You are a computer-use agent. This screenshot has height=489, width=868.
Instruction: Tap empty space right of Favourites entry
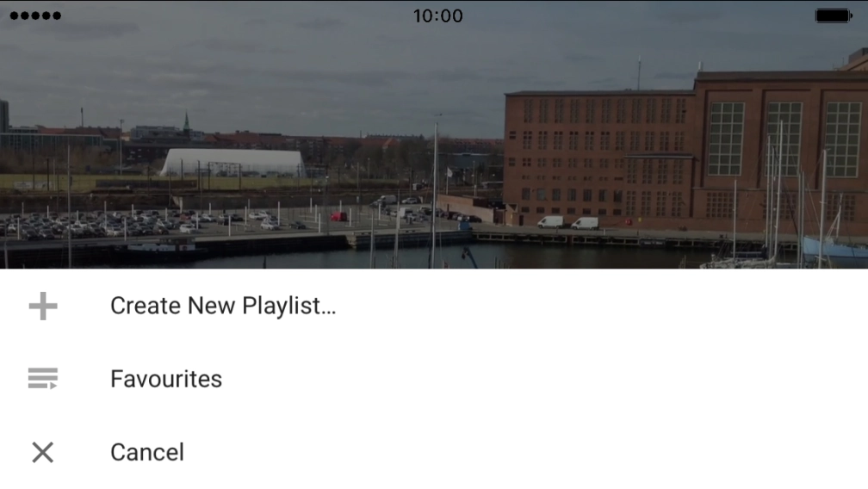[542, 379]
